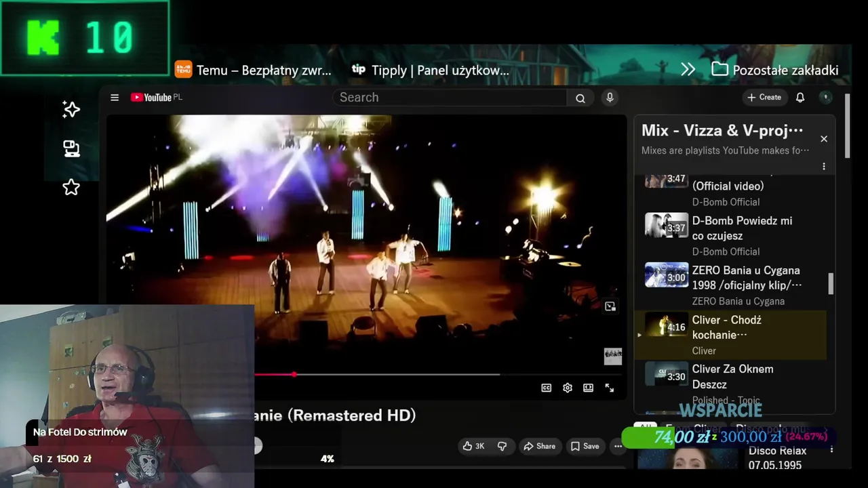This screenshot has height=488, width=868.
Task: Open the Mix playlist options menu
Action: (824, 166)
